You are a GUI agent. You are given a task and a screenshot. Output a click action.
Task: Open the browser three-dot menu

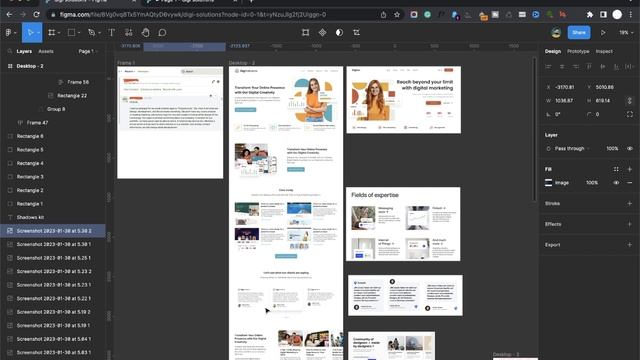coord(631,14)
